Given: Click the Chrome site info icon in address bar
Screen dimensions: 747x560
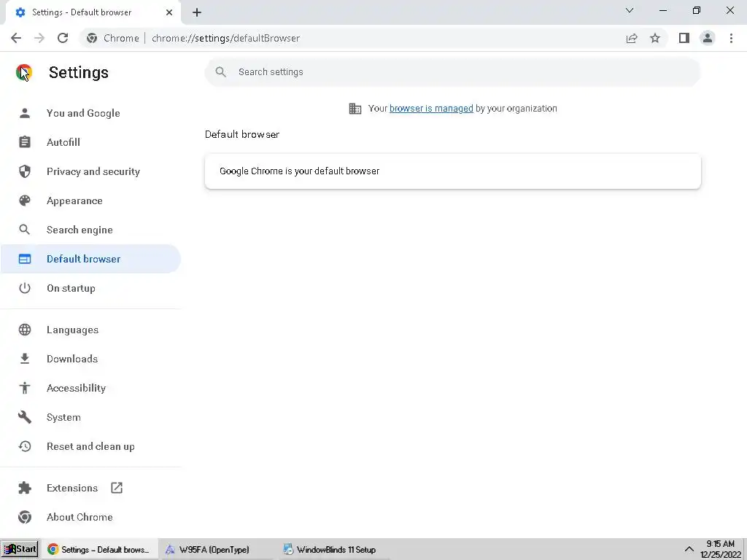Looking at the screenshot, I should 92,38.
